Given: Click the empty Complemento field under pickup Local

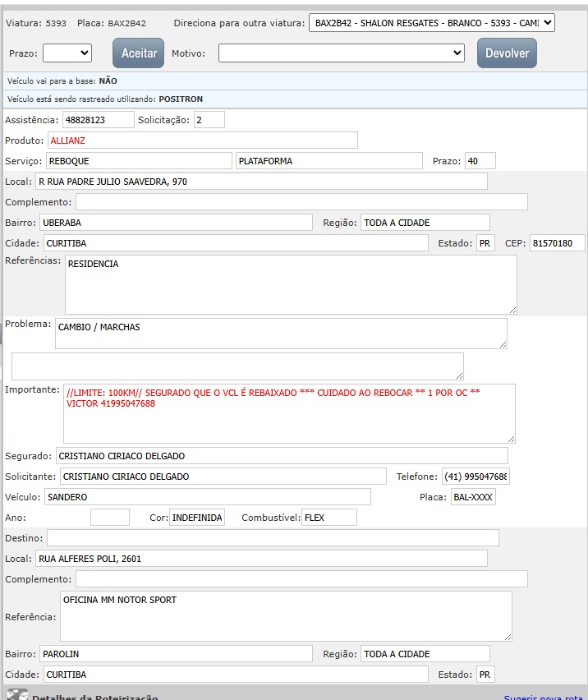Looking at the screenshot, I should [301, 202].
